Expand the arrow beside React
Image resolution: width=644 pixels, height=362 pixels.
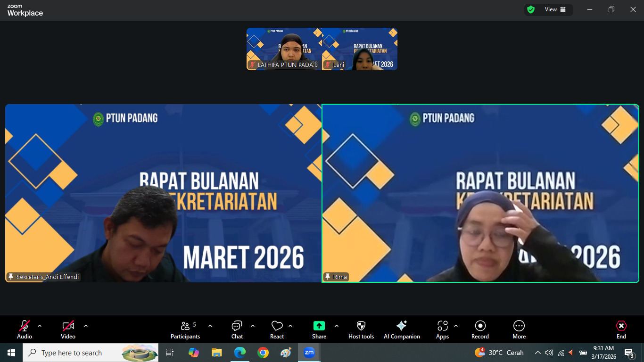coord(290,326)
